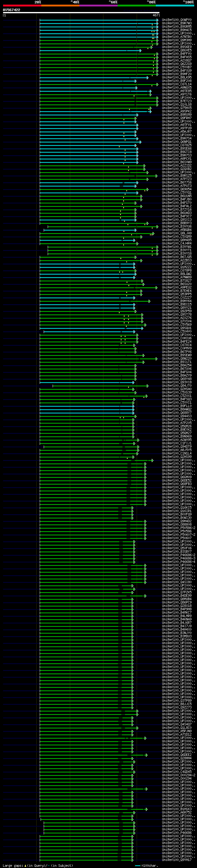The image size is (197, 868).
Task: Select label UniRef100_Q9SQU1
Action: 177,328
